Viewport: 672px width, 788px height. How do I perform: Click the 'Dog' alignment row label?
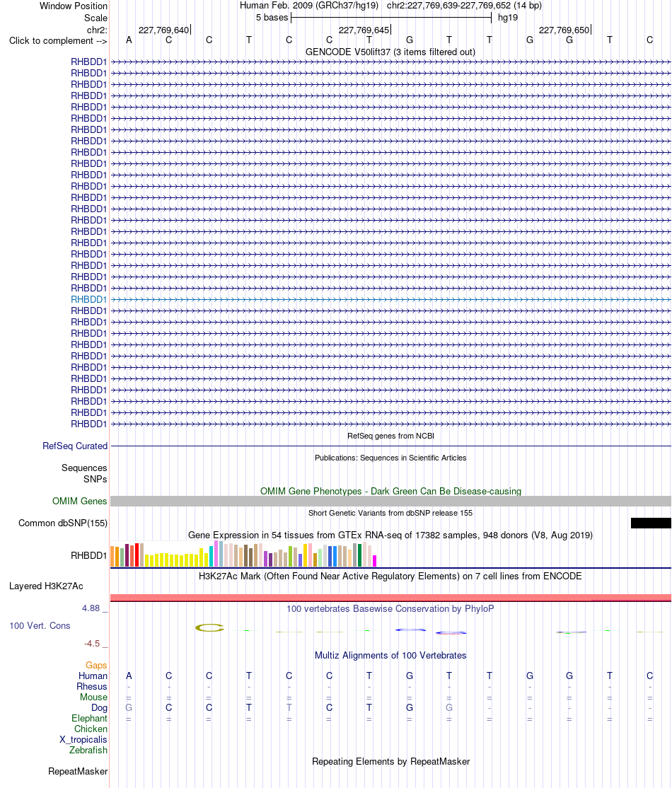tap(100, 707)
